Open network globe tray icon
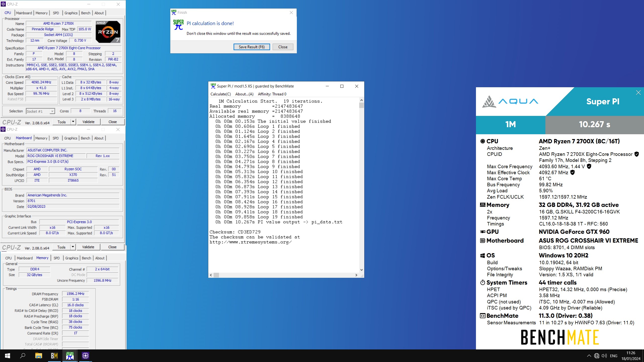Image resolution: width=644 pixels, height=362 pixels. tap(596, 356)
